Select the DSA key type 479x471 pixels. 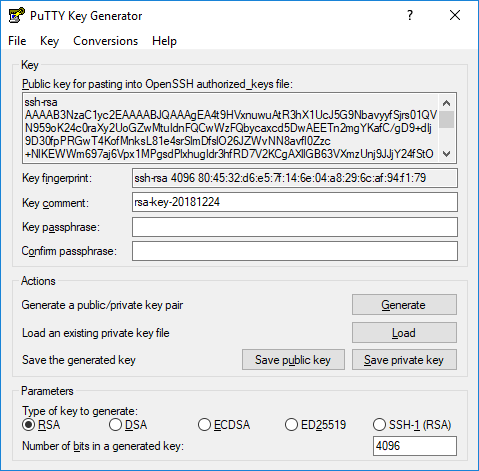(x=128, y=425)
